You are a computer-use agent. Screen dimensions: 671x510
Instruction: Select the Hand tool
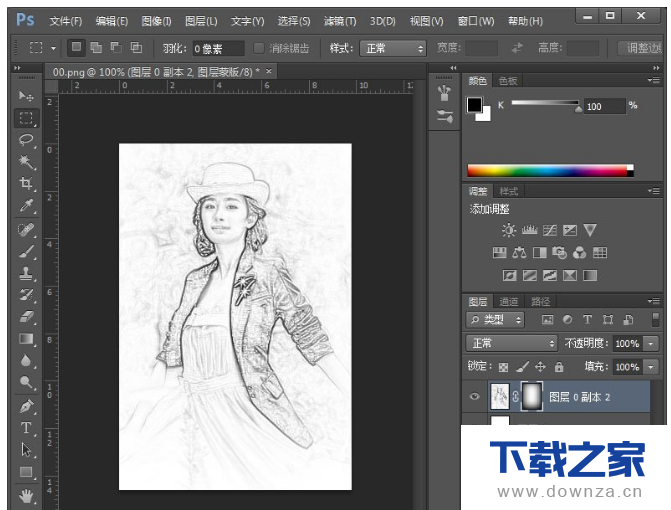26,496
